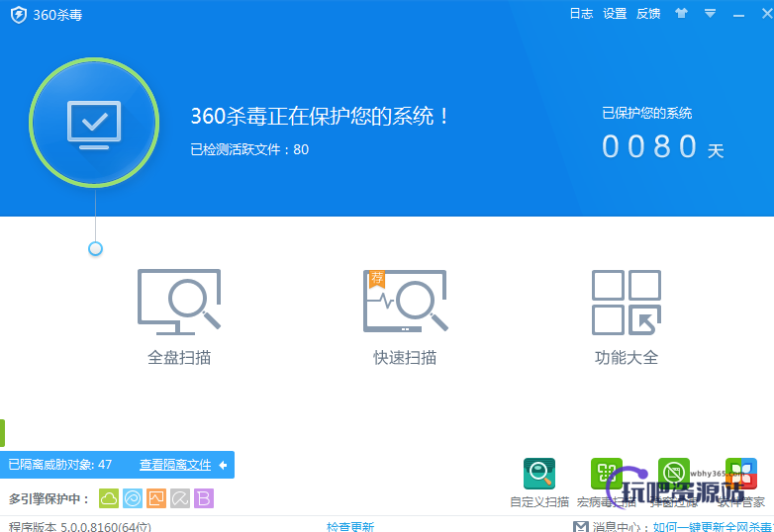Start 全盘扫描 full disk scan
This screenshot has width=774, height=532.
(179, 317)
